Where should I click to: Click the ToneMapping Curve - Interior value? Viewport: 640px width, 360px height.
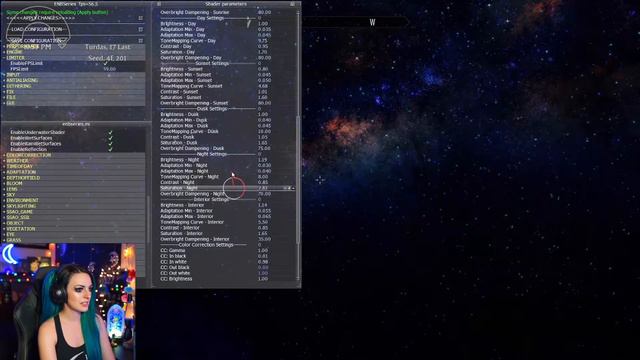click(263, 222)
